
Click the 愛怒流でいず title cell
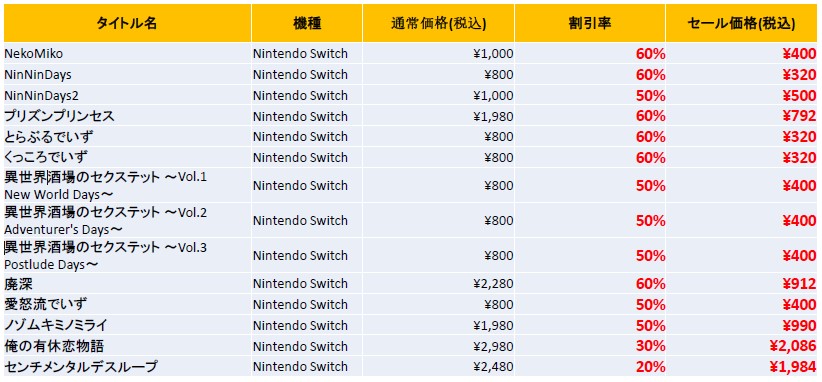pyautogui.click(x=127, y=304)
